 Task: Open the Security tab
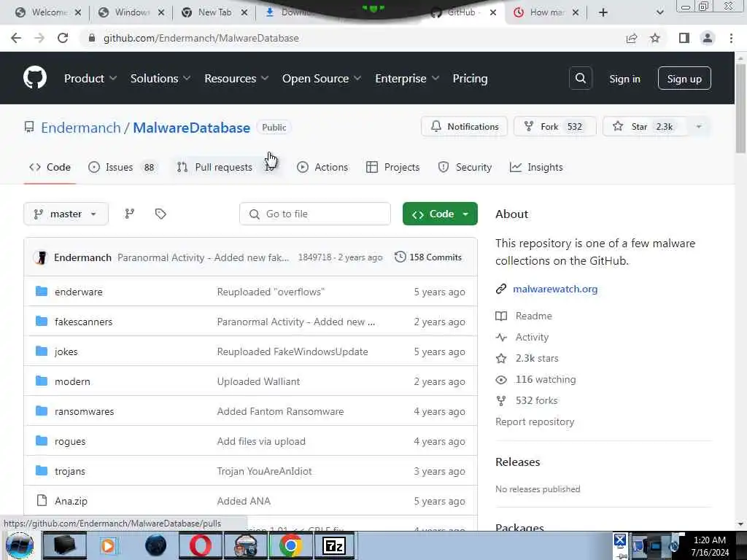[x=465, y=167]
